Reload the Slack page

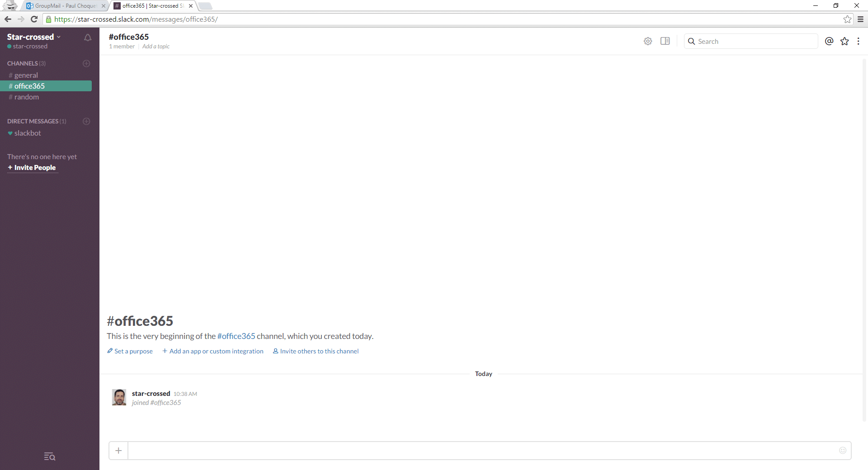point(34,19)
